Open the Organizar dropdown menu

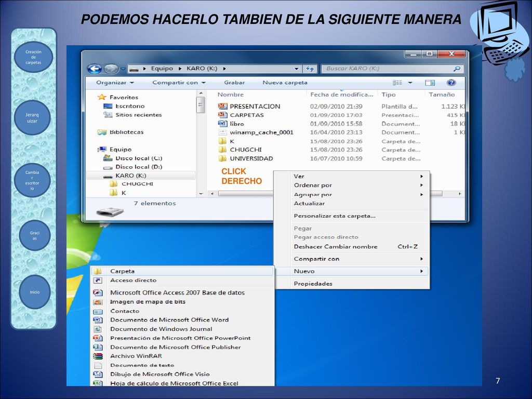coord(115,83)
